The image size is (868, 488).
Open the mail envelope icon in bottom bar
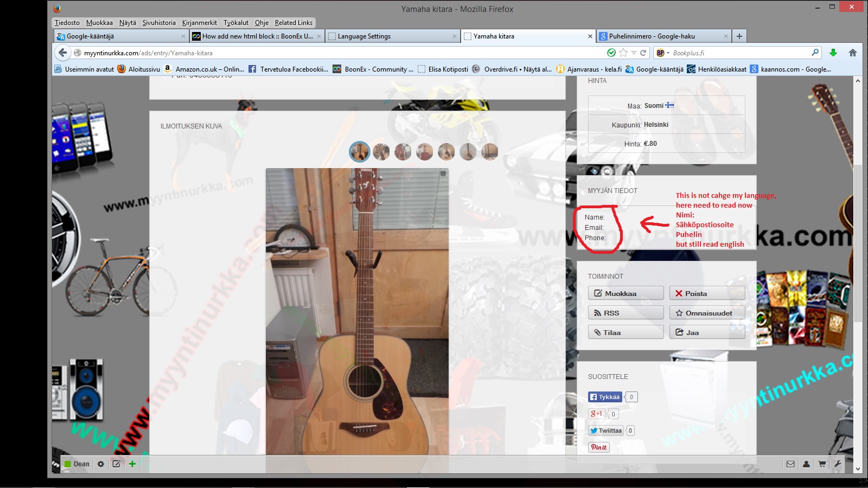[790, 464]
